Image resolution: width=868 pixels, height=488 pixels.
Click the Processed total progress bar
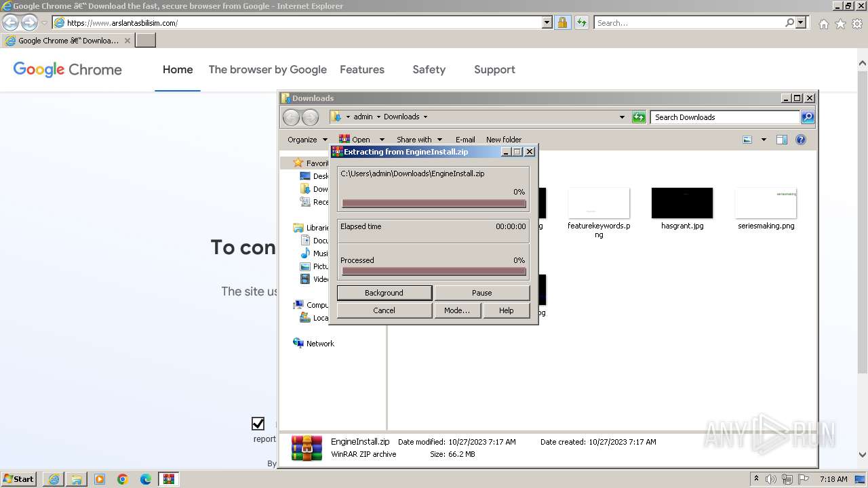click(434, 271)
